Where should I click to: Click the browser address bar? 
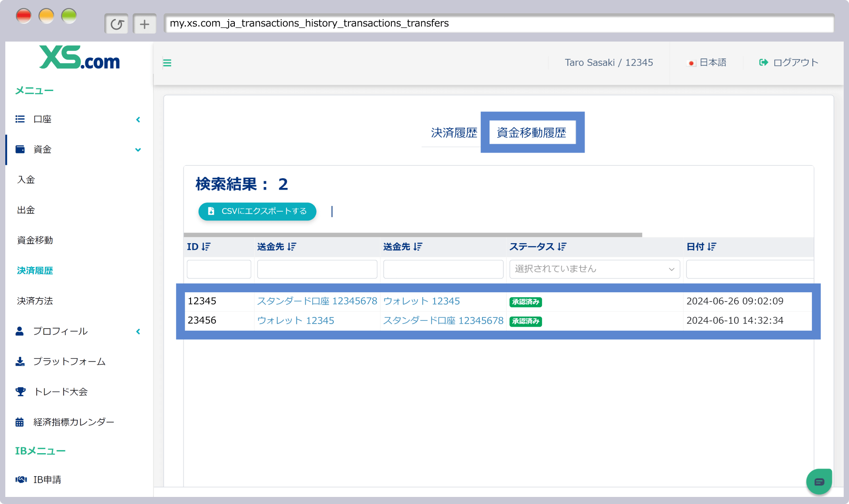coord(499,23)
